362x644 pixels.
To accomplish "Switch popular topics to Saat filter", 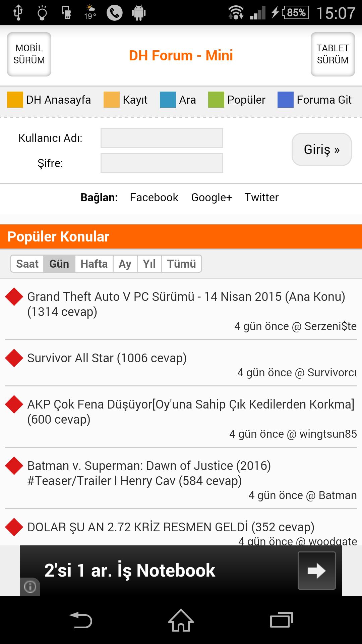I will 27,264.
